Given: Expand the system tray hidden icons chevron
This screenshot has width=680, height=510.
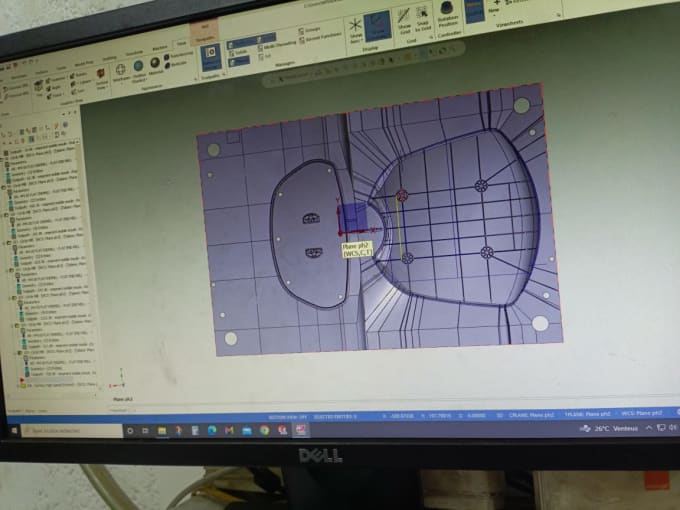Looking at the screenshot, I should click(649, 428).
